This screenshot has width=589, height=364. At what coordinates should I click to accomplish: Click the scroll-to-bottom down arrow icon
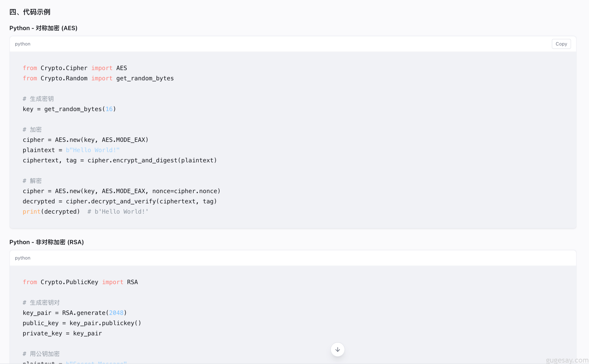tap(337, 349)
